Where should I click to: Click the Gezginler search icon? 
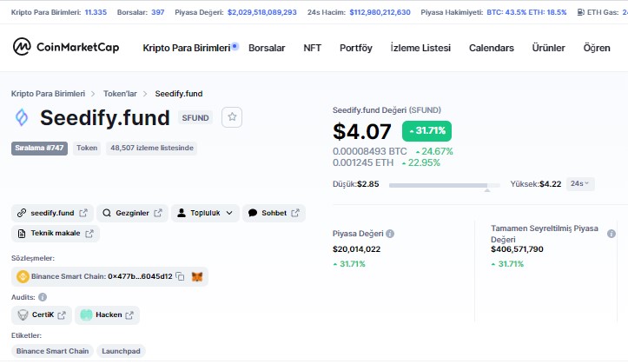pos(107,213)
